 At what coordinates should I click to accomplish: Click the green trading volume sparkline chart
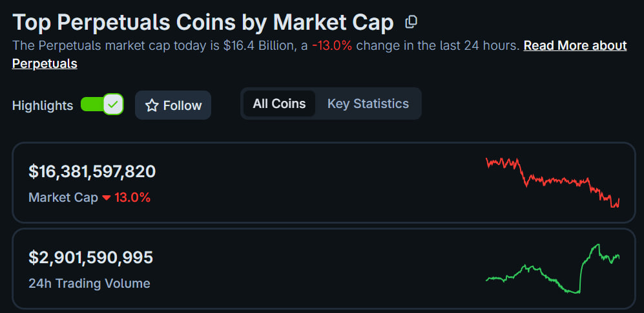pyautogui.click(x=552, y=269)
